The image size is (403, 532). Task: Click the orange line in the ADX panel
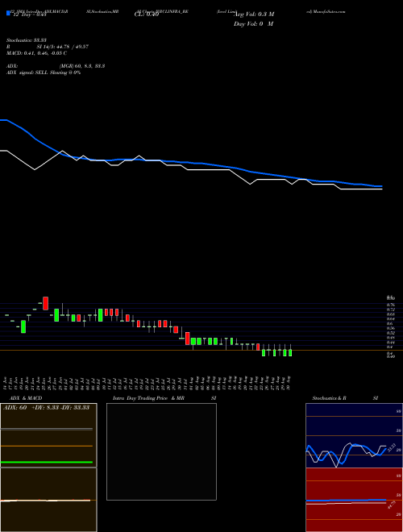pyautogui.click(x=47, y=446)
